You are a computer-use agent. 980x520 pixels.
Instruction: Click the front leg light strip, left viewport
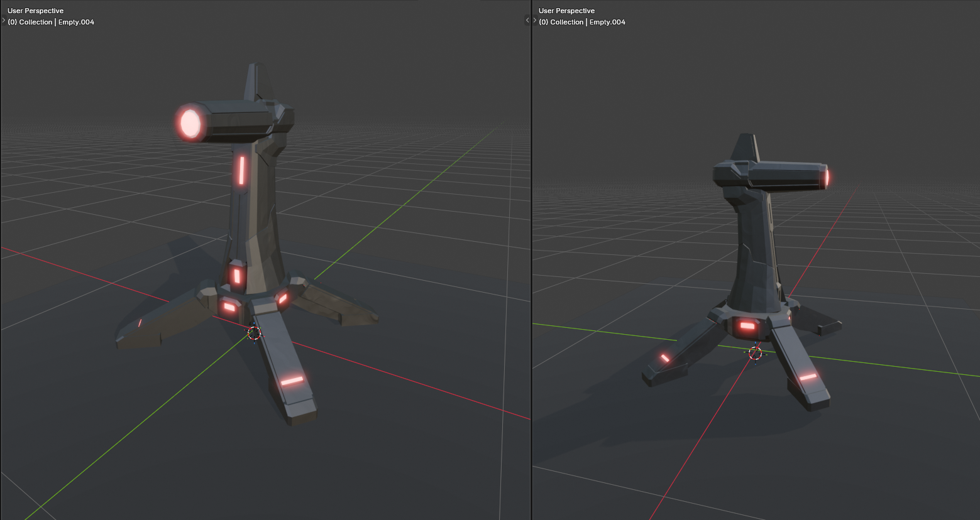tap(292, 381)
